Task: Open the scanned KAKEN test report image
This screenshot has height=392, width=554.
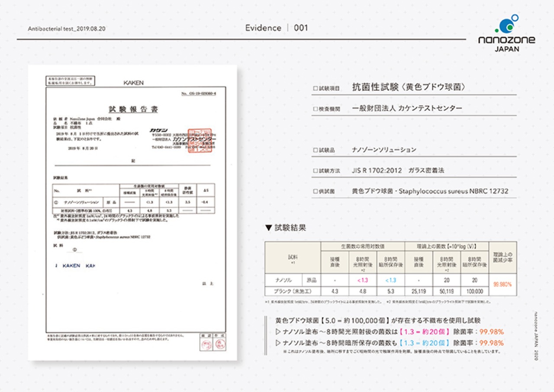Action: (x=132, y=212)
